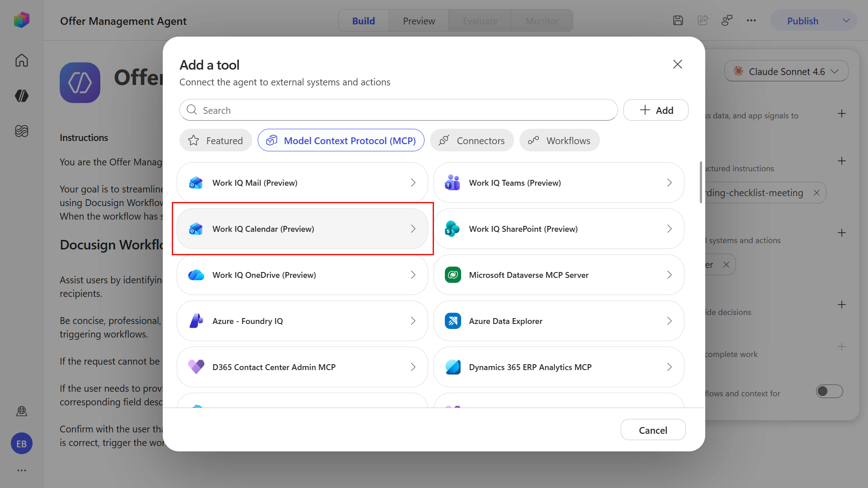Add item with plus next to 'systems and actions'
This screenshot has height=488, width=868.
841,233
